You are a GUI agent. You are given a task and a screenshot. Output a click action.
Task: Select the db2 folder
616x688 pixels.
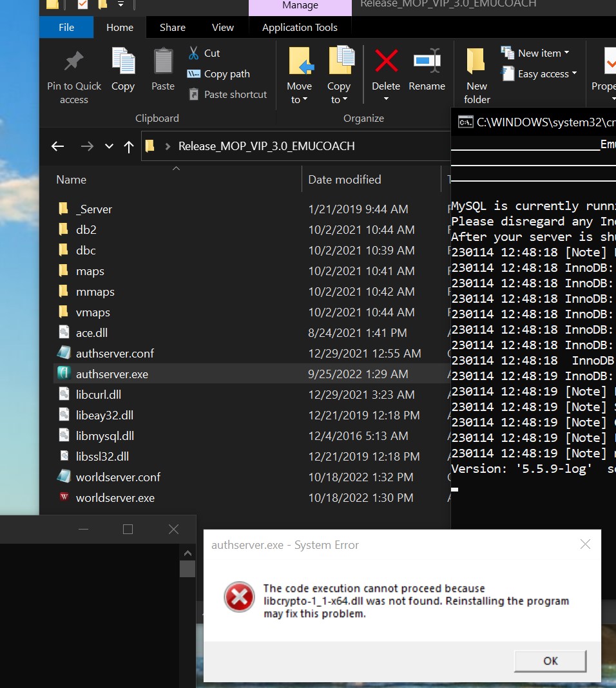click(x=86, y=229)
